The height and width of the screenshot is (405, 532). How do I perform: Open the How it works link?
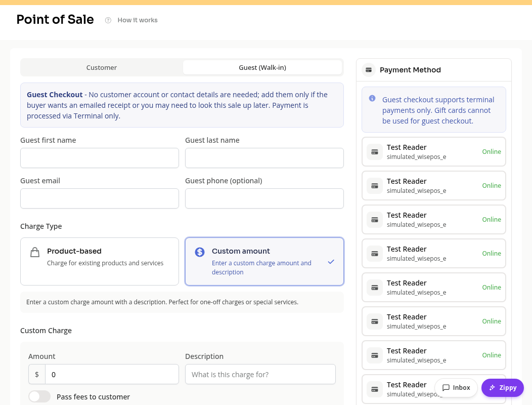tap(138, 20)
